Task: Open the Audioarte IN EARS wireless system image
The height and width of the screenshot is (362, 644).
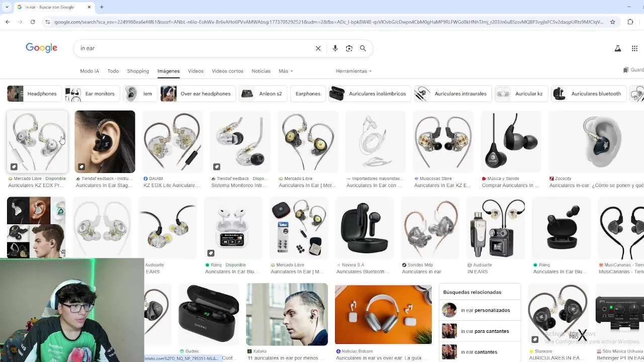Action: pos(496,228)
